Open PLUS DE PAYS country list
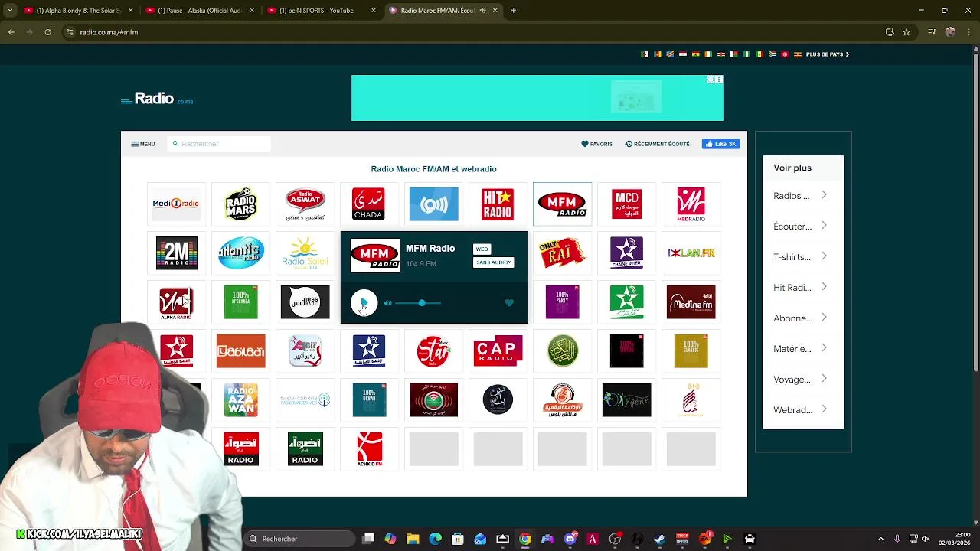This screenshot has height=551, width=980. pyautogui.click(x=828, y=54)
